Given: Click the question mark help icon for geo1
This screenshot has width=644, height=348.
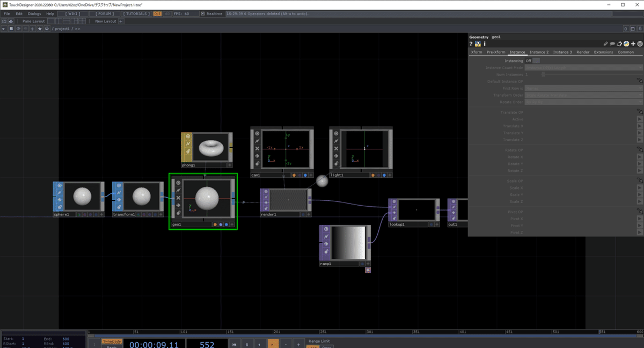Looking at the screenshot, I should 471,44.
